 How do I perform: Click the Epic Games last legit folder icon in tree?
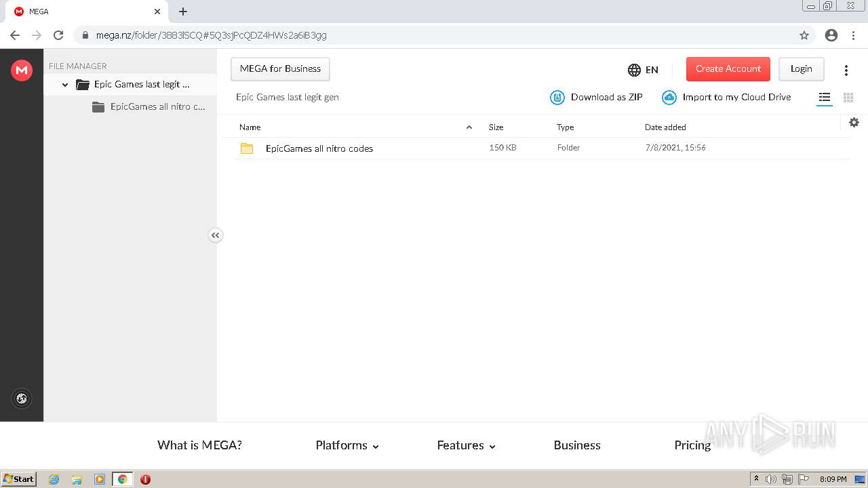tap(83, 85)
